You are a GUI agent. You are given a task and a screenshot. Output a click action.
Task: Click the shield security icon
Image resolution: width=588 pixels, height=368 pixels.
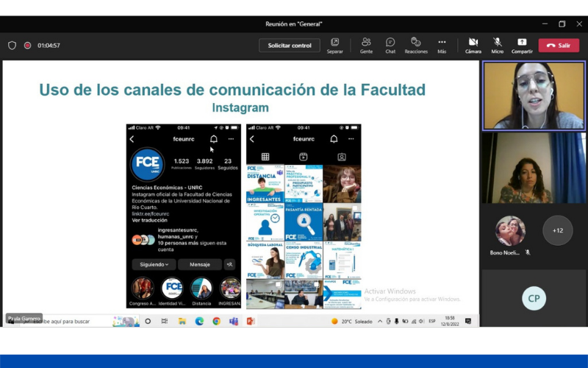coord(12,46)
